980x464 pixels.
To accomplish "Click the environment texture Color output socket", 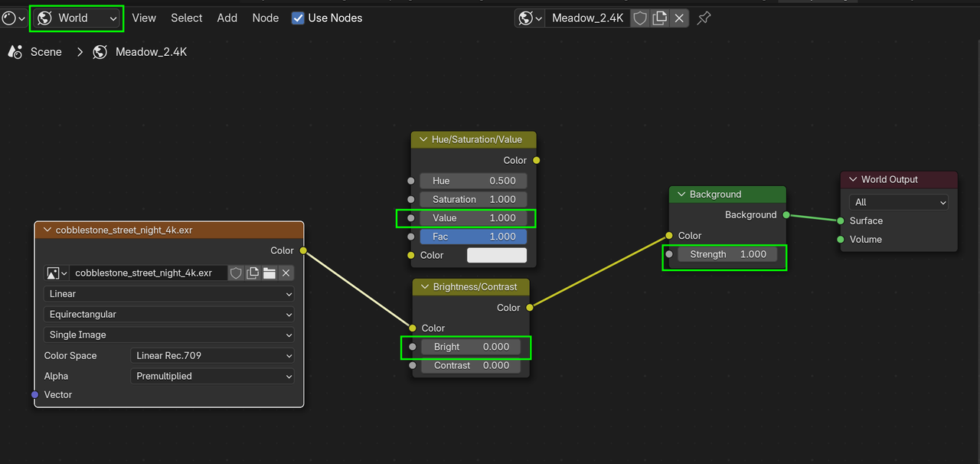I will [303, 250].
